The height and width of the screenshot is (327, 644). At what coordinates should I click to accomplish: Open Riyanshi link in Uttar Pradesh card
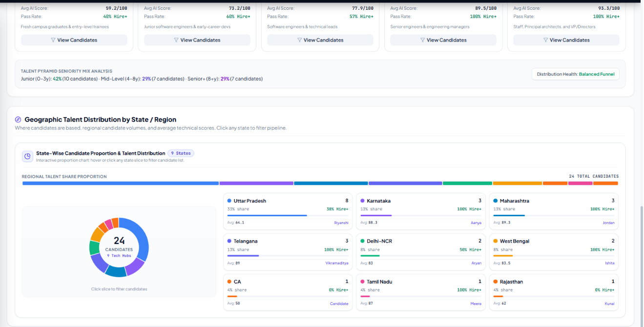341,223
